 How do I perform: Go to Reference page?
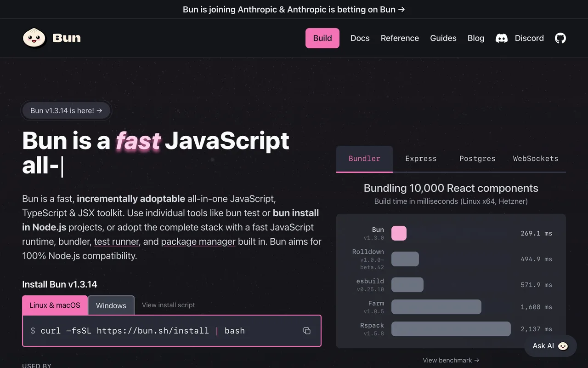pyautogui.click(x=400, y=38)
